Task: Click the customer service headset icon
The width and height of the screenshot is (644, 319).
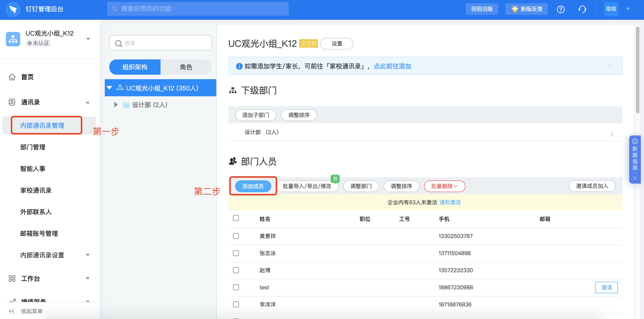Action: (x=582, y=9)
